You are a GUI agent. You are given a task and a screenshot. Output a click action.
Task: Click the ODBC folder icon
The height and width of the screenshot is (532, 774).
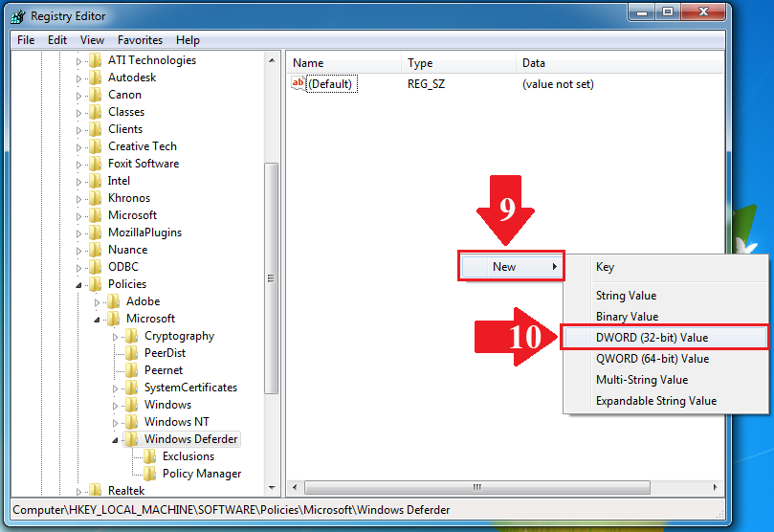(x=96, y=267)
